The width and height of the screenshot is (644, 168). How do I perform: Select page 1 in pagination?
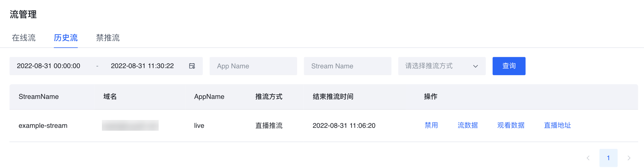pos(608,158)
